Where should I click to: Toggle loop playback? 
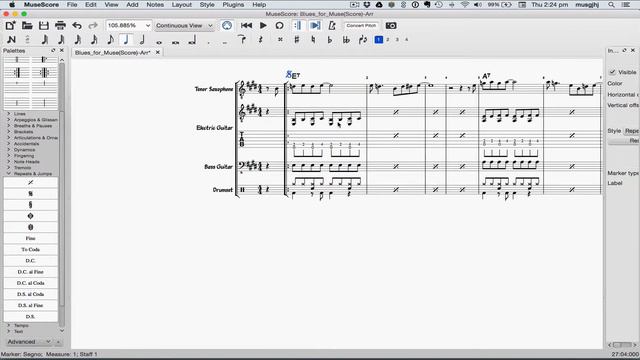pos(279,25)
